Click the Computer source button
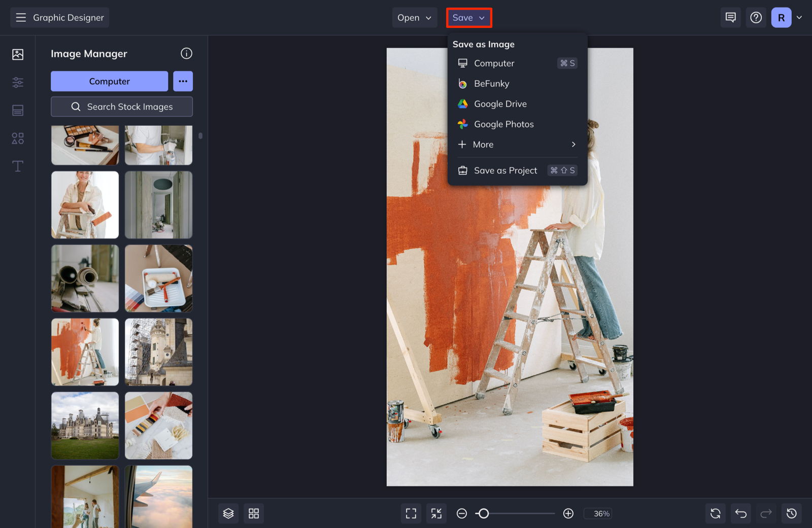This screenshot has height=528, width=812. tap(109, 81)
